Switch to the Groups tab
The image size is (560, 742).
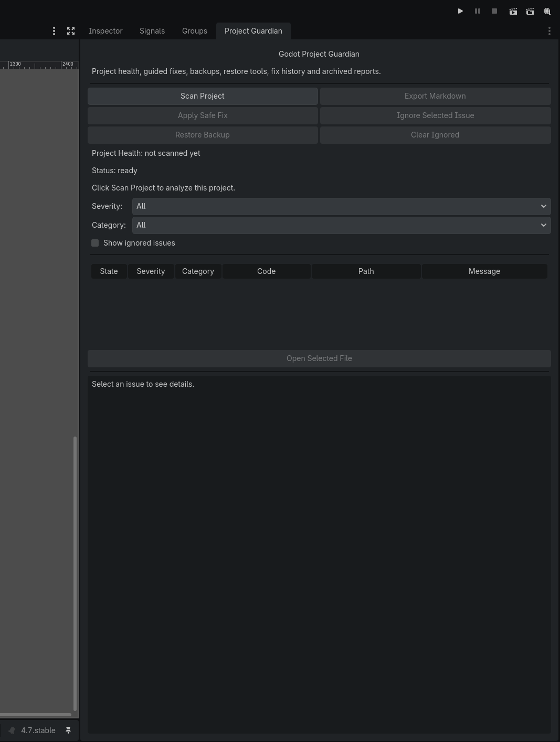[195, 31]
